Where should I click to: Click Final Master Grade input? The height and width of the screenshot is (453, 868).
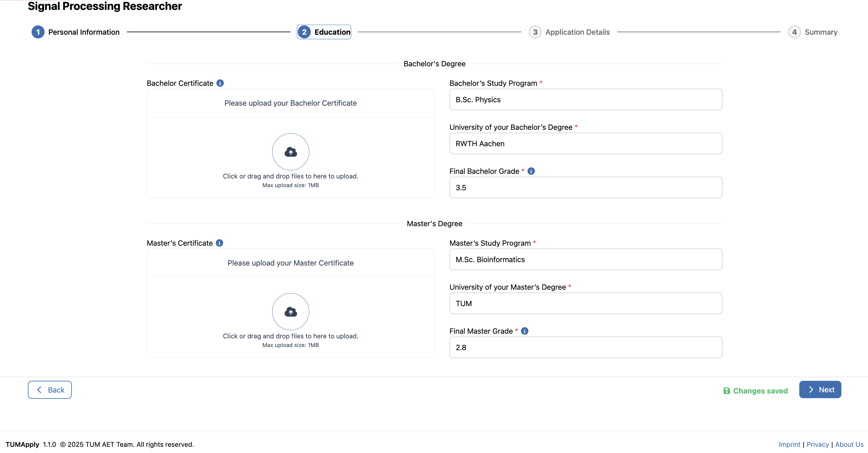[x=585, y=347]
